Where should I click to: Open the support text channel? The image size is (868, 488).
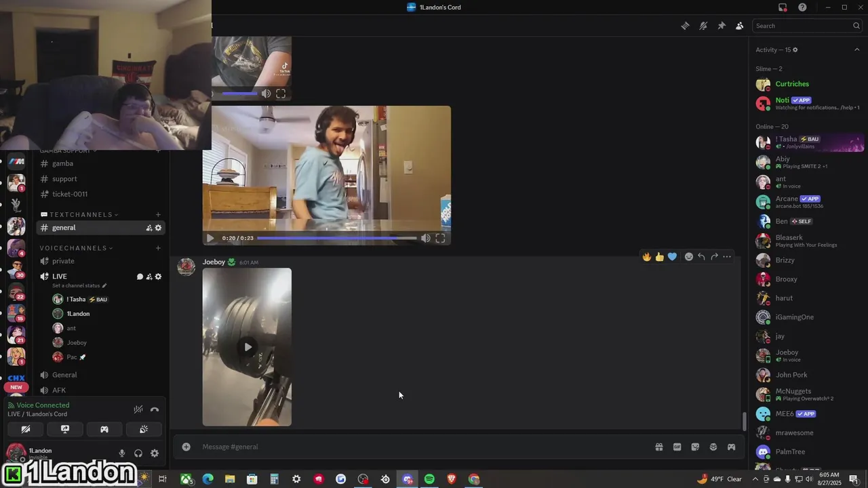tap(100, 179)
